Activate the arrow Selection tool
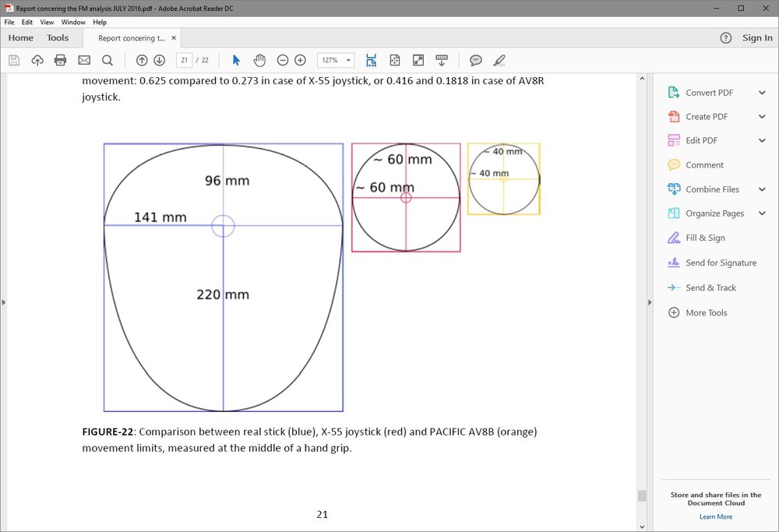 tap(237, 60)
